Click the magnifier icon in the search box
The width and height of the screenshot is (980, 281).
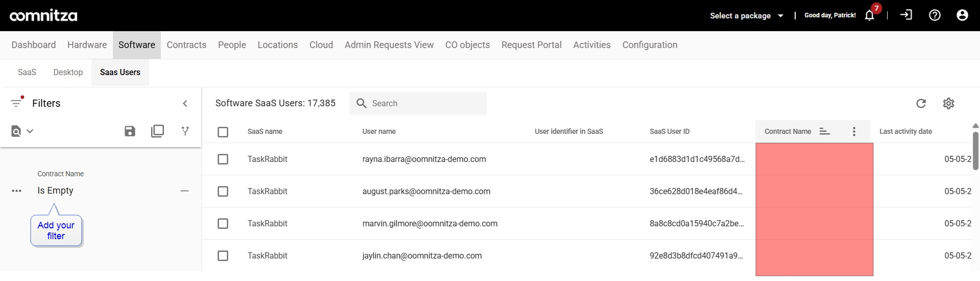point(362,103)
